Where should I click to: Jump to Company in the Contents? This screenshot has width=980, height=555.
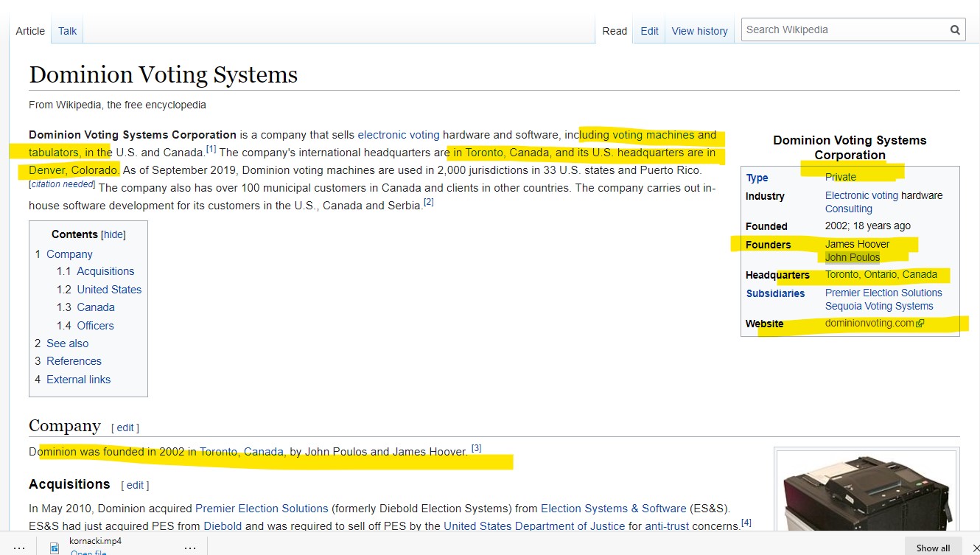click(69, 254)
